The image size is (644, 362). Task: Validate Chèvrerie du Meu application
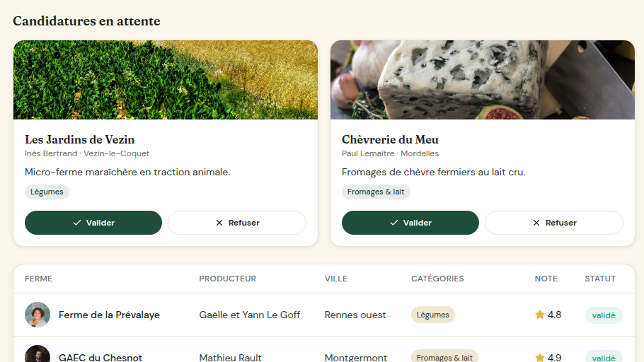coord(410,223)
